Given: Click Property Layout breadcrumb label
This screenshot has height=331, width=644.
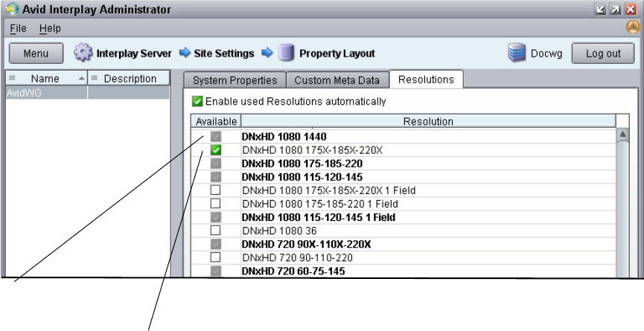Looking at the screenshot, I should [x=337, y=54].
